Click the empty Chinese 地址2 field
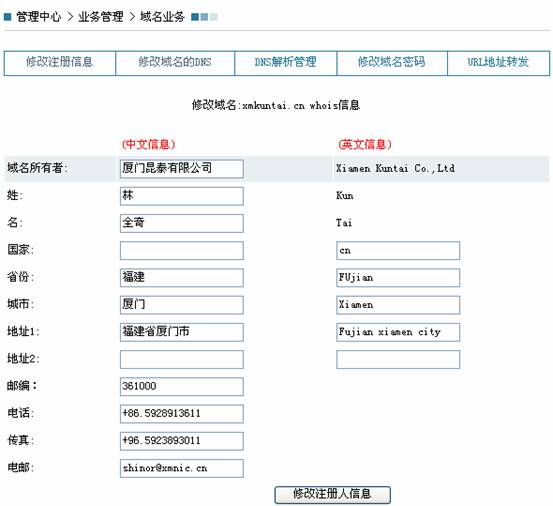 pyautogui.click(x=182, y=359)
